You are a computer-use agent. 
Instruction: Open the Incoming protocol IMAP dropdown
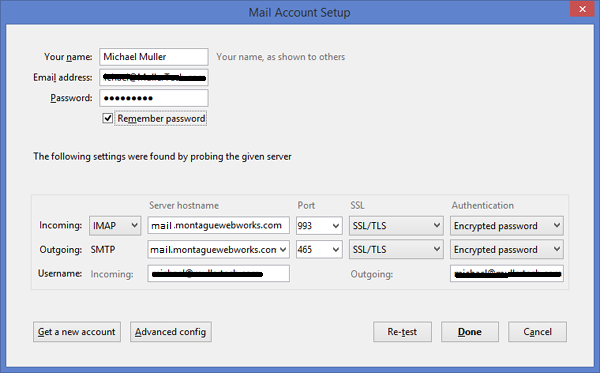[x=115, y=225]
